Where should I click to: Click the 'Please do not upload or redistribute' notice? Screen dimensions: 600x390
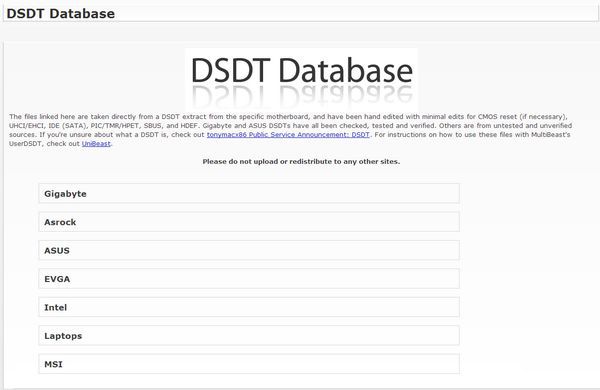[301, 162]
